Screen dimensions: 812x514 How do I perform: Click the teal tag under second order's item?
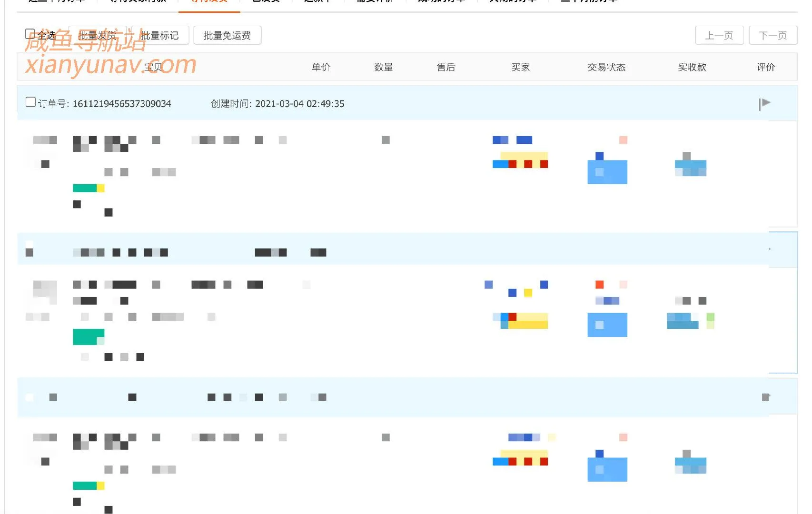(x=88, y=336)
